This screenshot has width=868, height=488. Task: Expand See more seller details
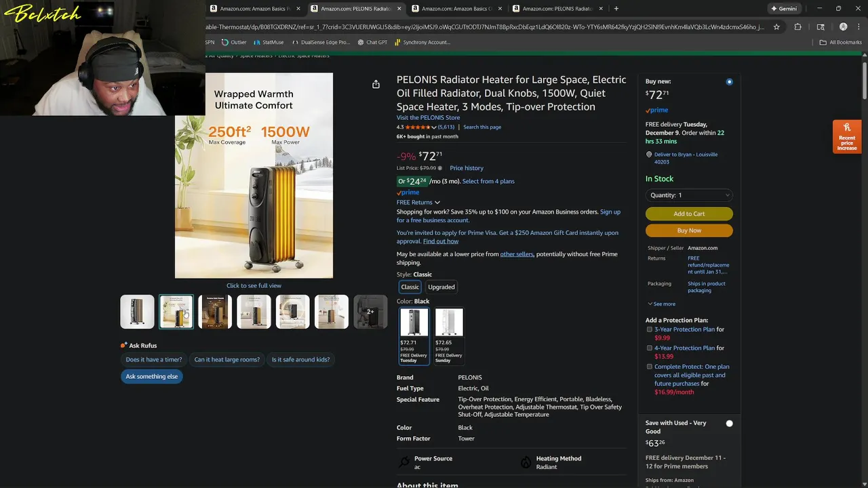point(661,304)
